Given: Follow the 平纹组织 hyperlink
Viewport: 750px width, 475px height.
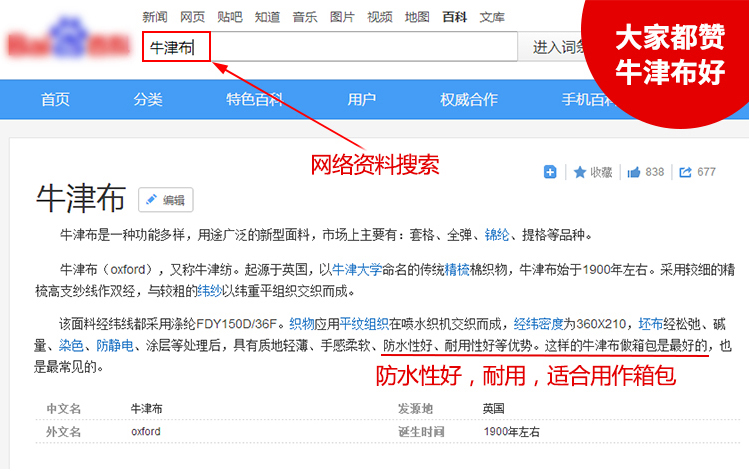Looking at the screenshot, I should pyautogui.click(x=364, y=324).
